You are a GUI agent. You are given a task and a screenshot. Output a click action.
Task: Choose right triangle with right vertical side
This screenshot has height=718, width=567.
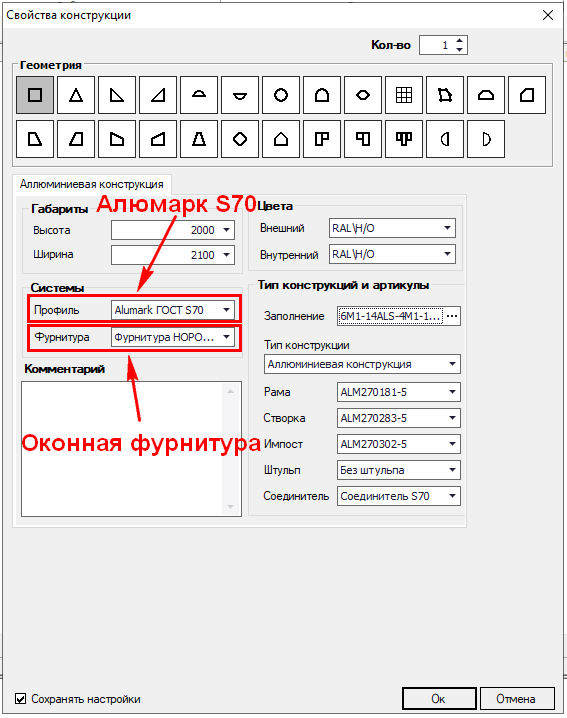coord(158,95)
